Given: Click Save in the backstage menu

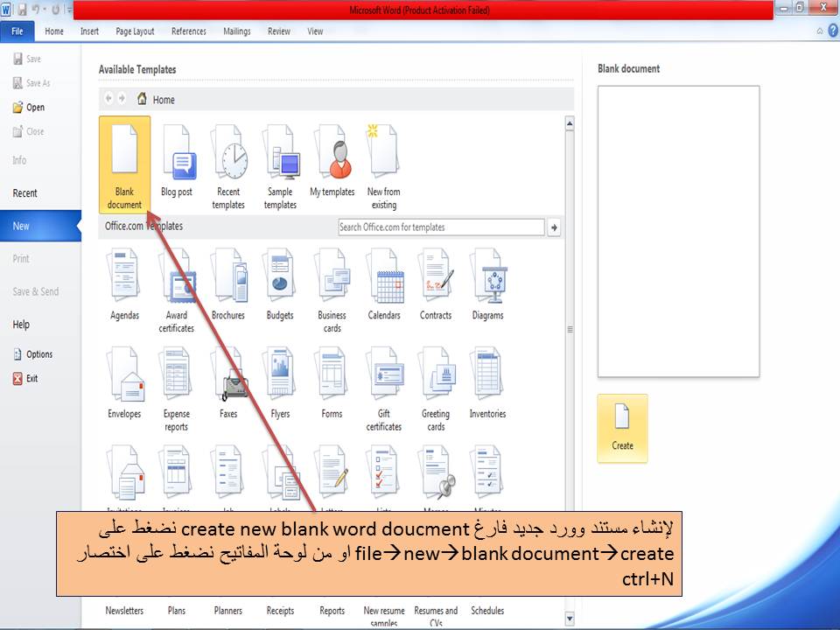Looking at the screenshot, I should [27, 59].
